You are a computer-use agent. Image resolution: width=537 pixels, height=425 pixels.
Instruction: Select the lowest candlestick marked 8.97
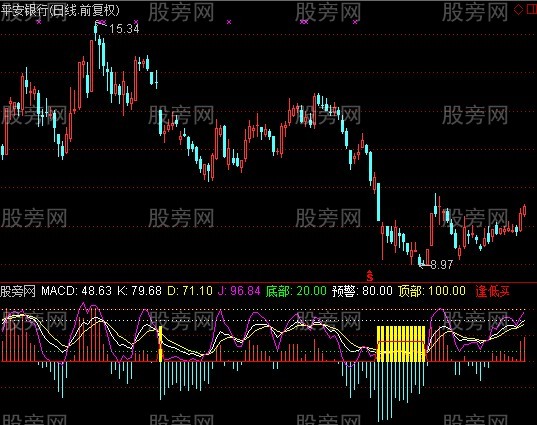click(x=420, y=260)
